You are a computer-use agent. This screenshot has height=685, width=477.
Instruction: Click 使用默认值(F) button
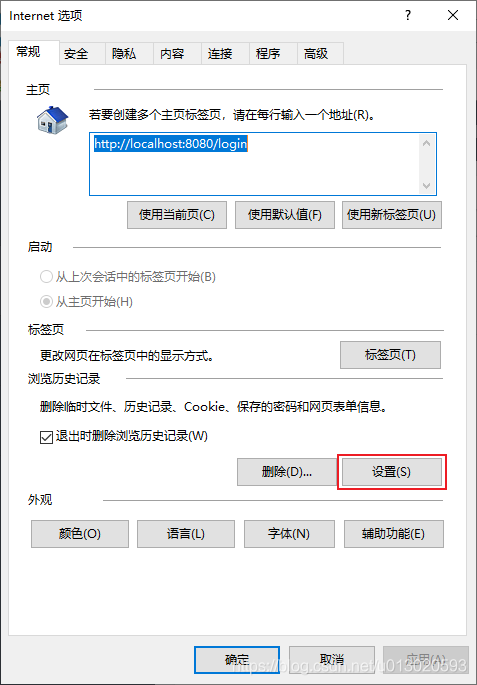coord(285,215)
